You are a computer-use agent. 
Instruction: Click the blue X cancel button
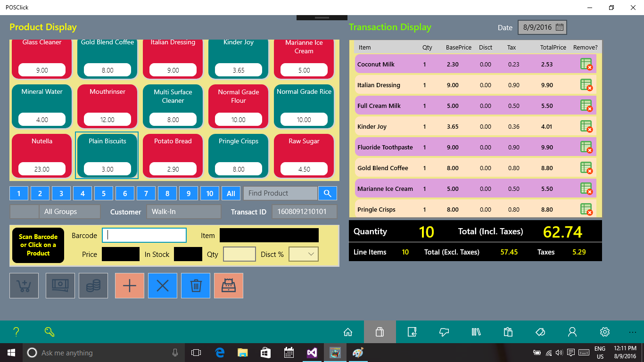163,286
